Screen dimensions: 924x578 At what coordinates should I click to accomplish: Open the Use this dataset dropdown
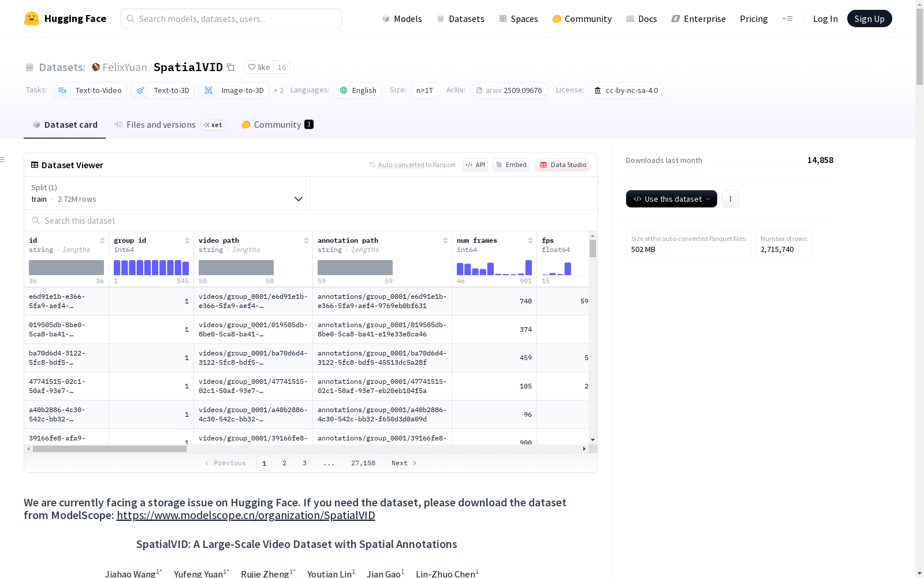(x=672, y=199)
